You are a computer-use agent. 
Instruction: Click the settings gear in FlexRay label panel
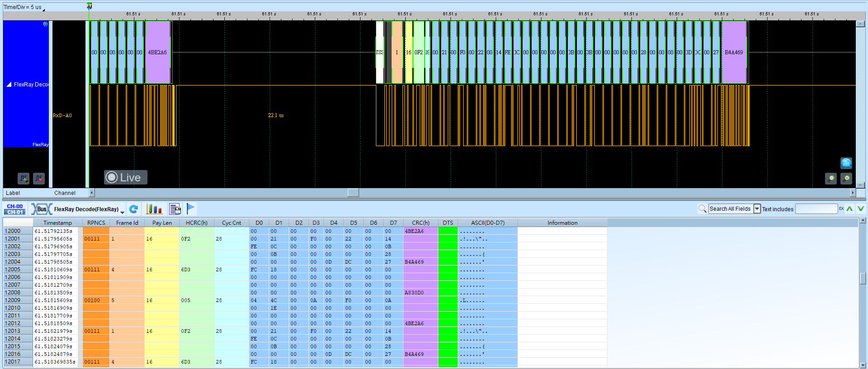click(45, 24)
